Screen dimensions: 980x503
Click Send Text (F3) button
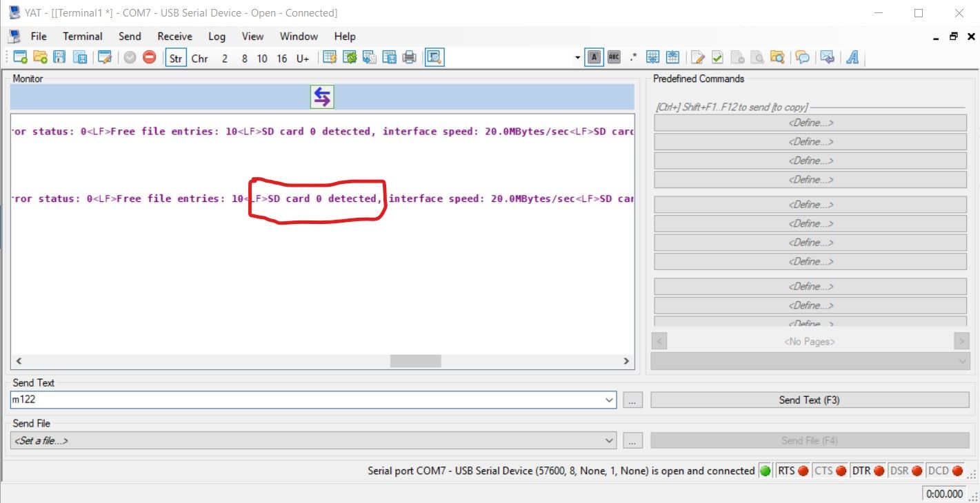pyautogui.click(x=810, y=400)
